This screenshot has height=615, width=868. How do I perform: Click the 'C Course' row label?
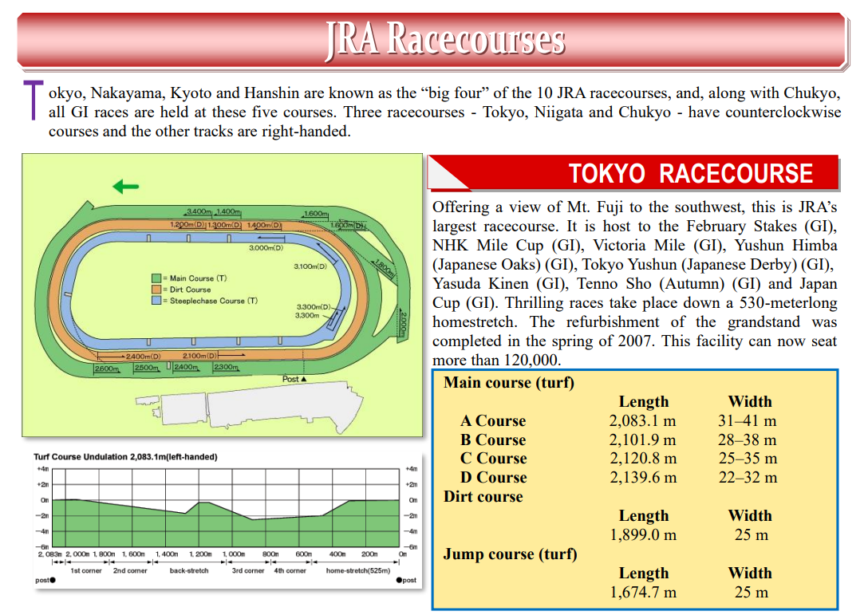coord(493,459)
